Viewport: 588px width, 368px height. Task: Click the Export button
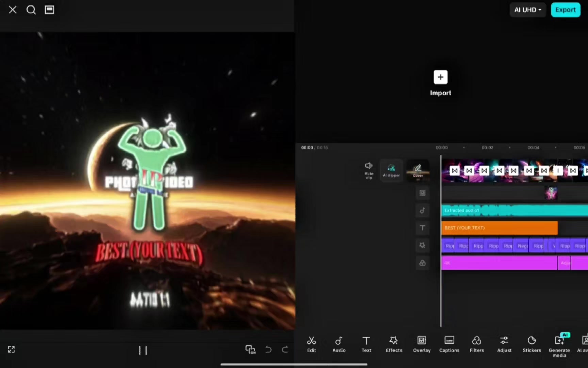coord(566,10)
